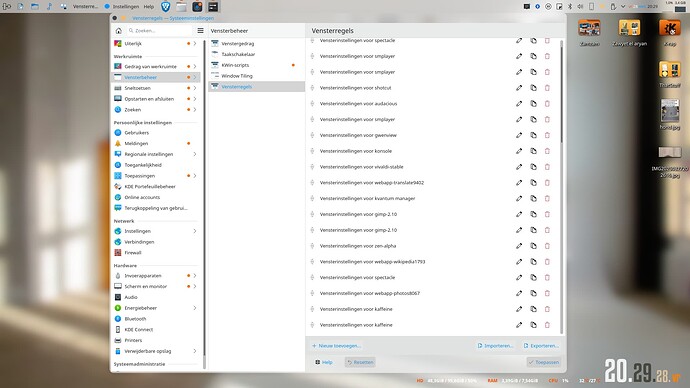Click the Exporteren button

541,346
